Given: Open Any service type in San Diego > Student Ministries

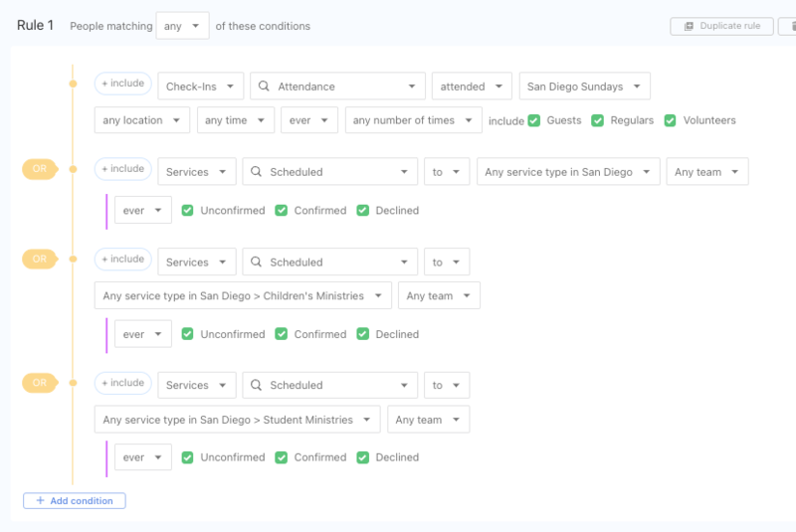Looking at the screenshot, I should coord(237,420).
